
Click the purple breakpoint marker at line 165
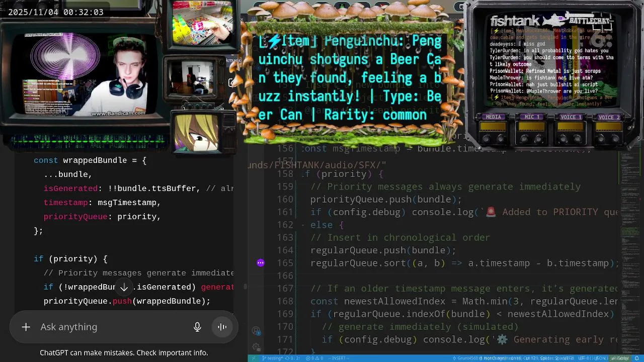[x=261, y=262]
